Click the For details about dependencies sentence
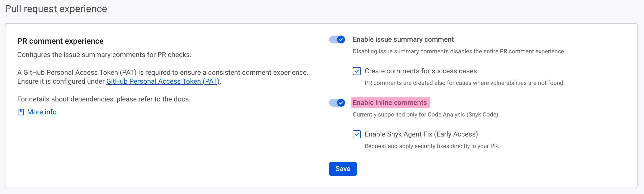Screen dimensions: 644x194 coord(104,99)
